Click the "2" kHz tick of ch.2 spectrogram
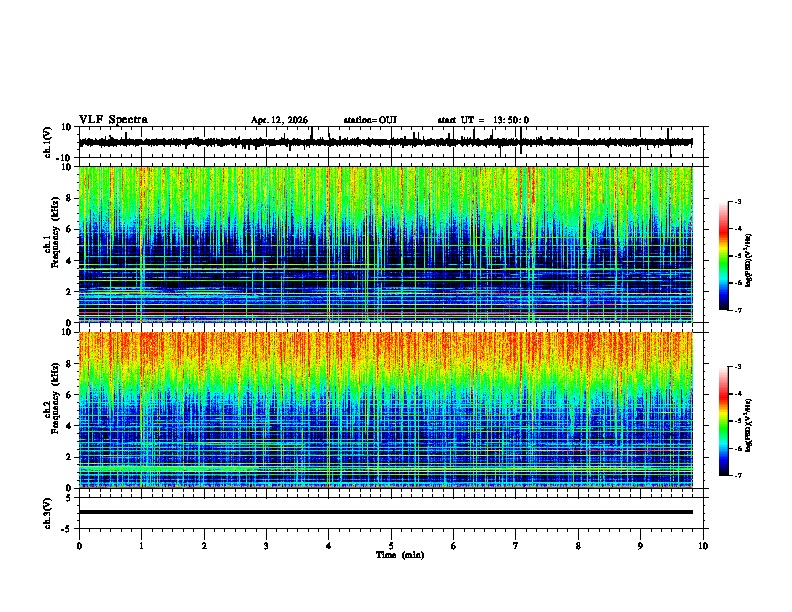Image resolution: width=792 pixels, height=612 pixels. (x=70, y=456)
